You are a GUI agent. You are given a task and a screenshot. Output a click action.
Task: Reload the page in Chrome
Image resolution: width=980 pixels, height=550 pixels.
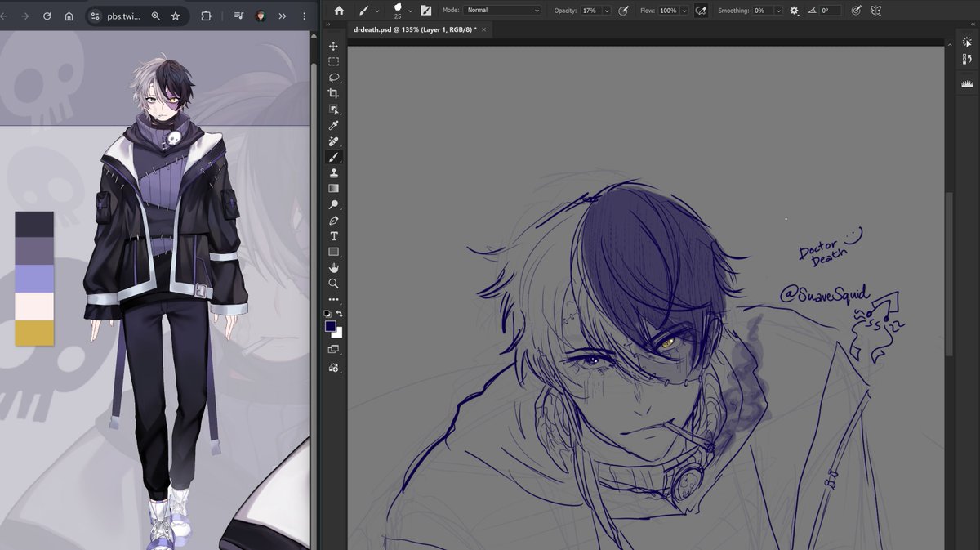(x=47, y=16)
